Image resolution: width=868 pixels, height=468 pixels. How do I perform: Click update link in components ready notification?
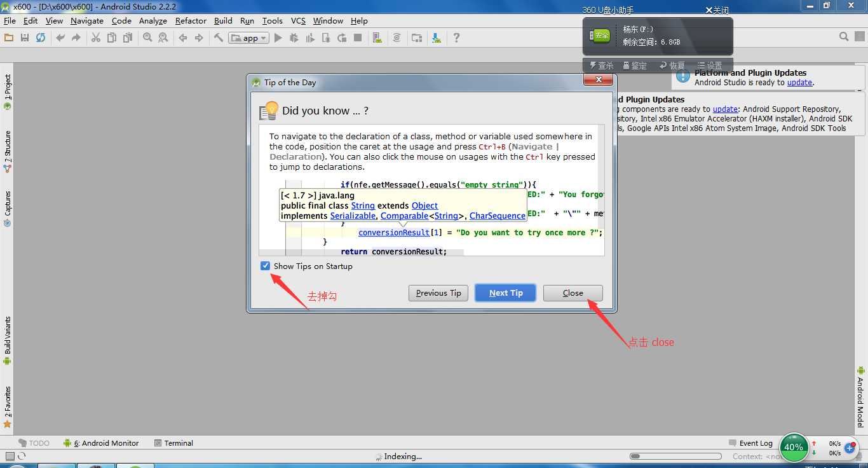(725, 109)
